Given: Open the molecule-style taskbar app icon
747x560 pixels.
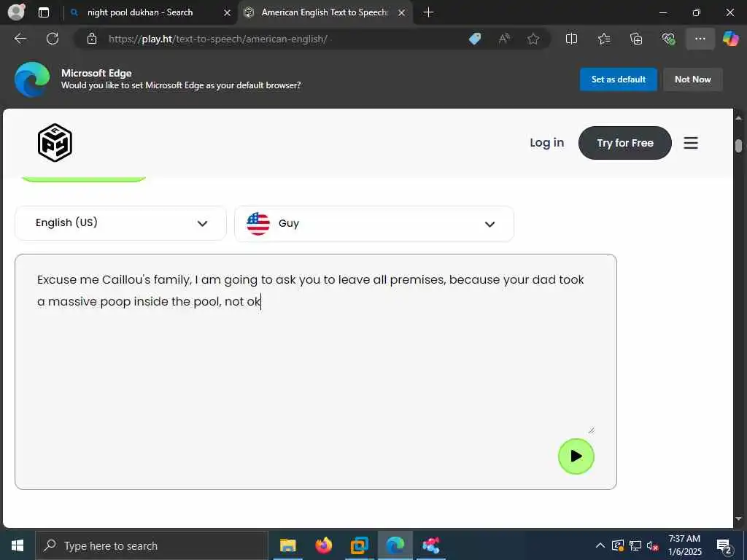Looking at the screenshot, I should point(430,545).
